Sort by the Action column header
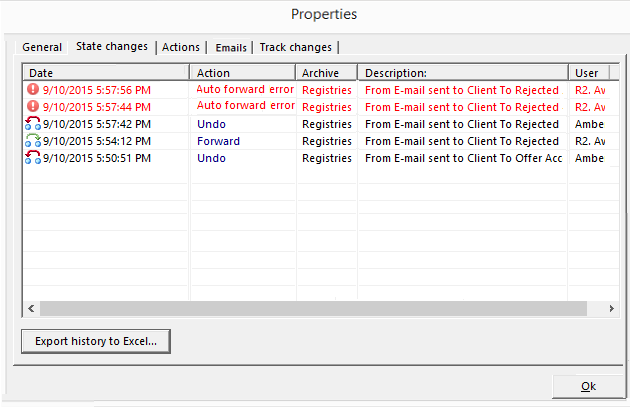 pos(242,73)
